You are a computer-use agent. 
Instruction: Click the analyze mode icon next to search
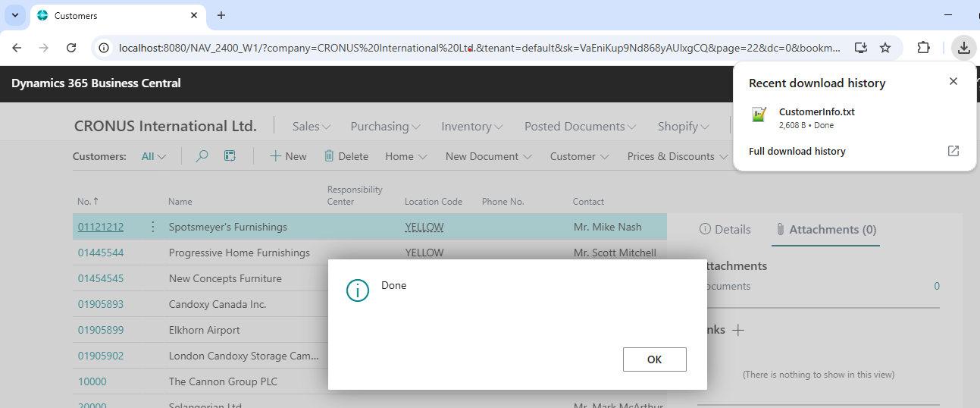pyautogui.click(x=230, y=156)
